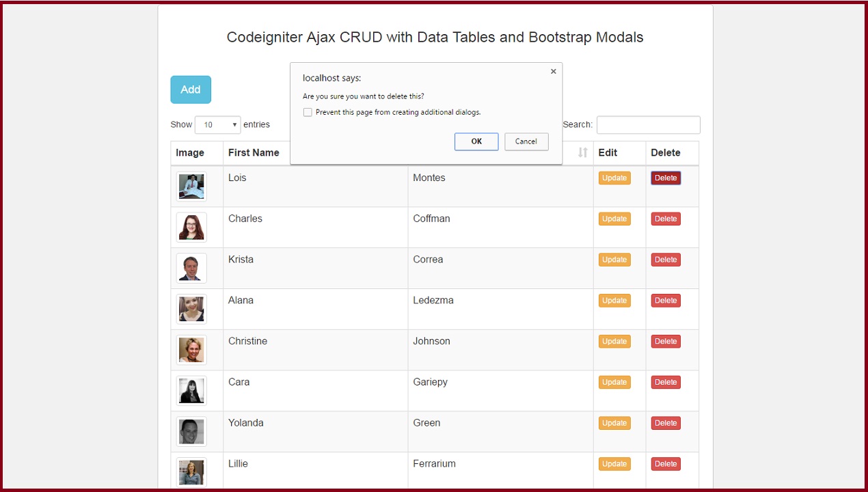Delete the Lillie Ferrarium row
Screen dimensions: 868x492
click(666, 464)
